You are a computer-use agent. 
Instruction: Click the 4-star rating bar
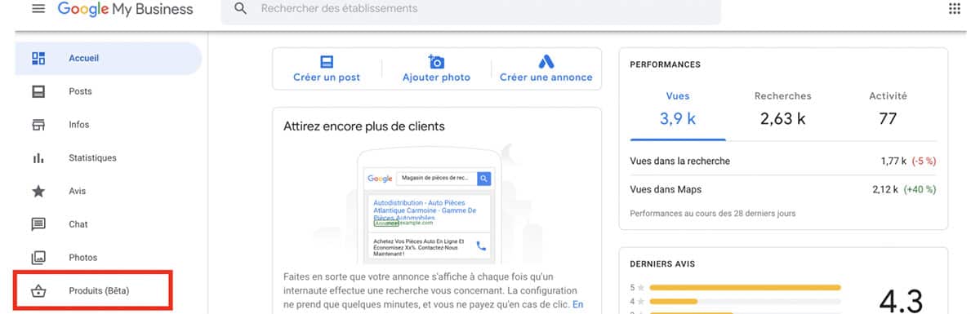[x=745, y=301]
